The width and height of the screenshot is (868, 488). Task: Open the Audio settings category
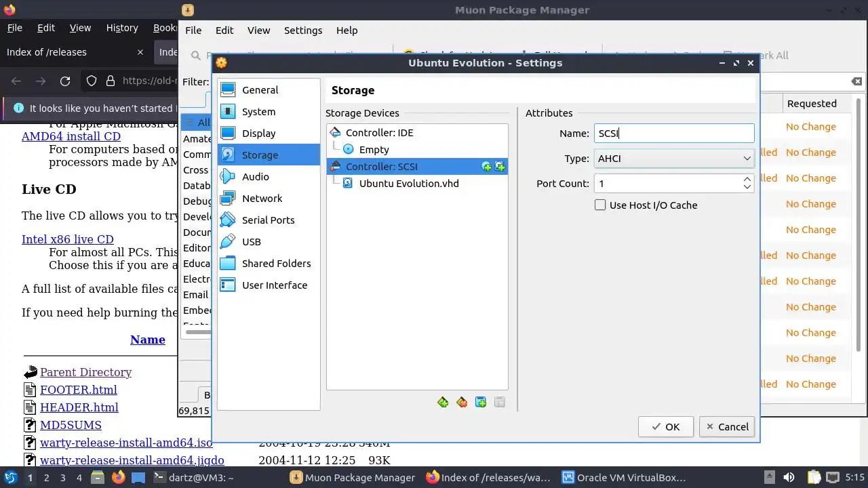(x=269, y=177)
